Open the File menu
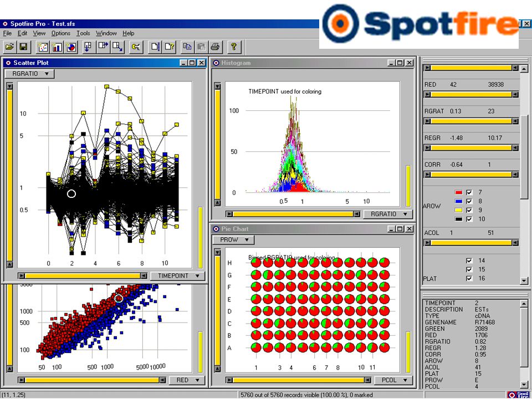The image size is (532, 399). (x=7, y=33)
